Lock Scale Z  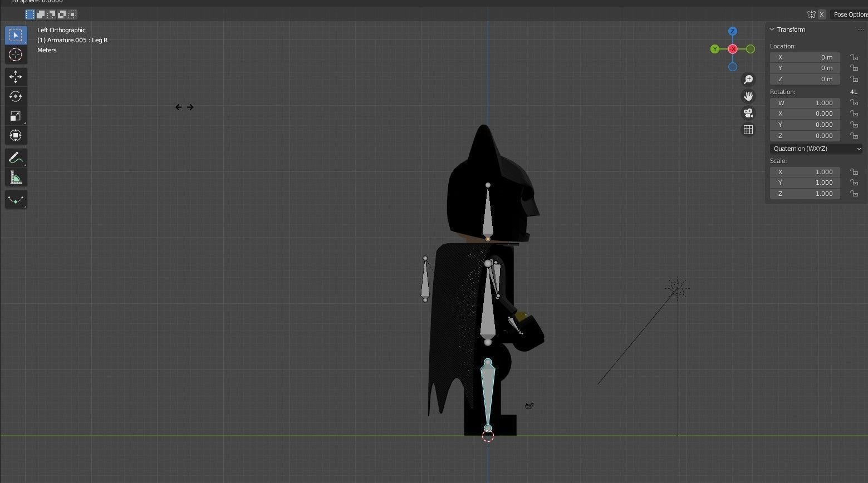click(x=854, y=194)
